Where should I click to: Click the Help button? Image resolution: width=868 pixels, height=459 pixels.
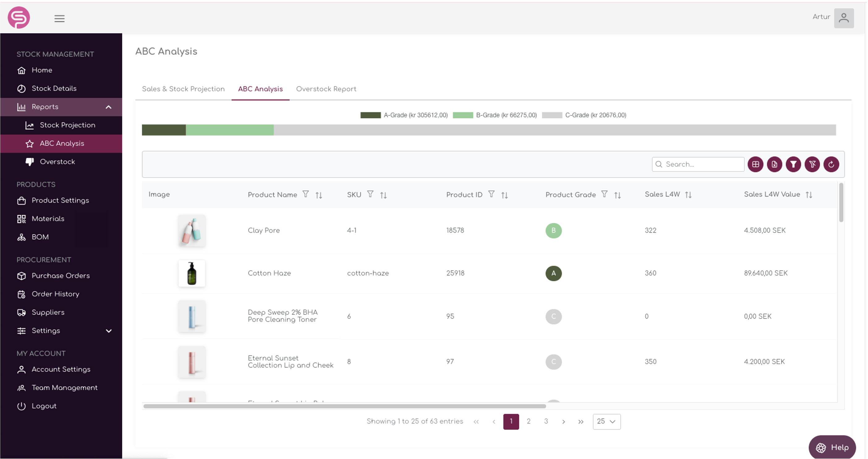point(832,448)
